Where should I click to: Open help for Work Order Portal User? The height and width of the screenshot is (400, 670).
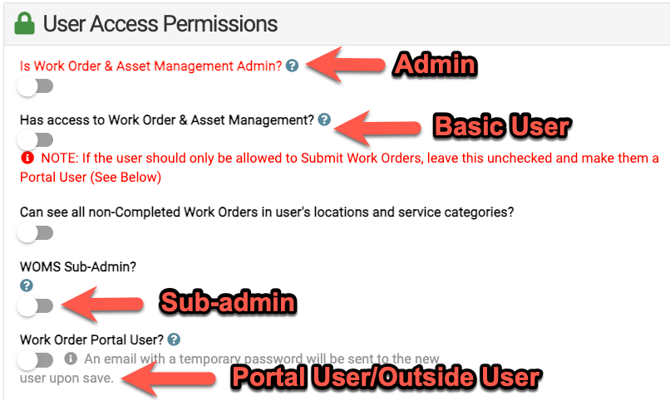pos(174,339)
